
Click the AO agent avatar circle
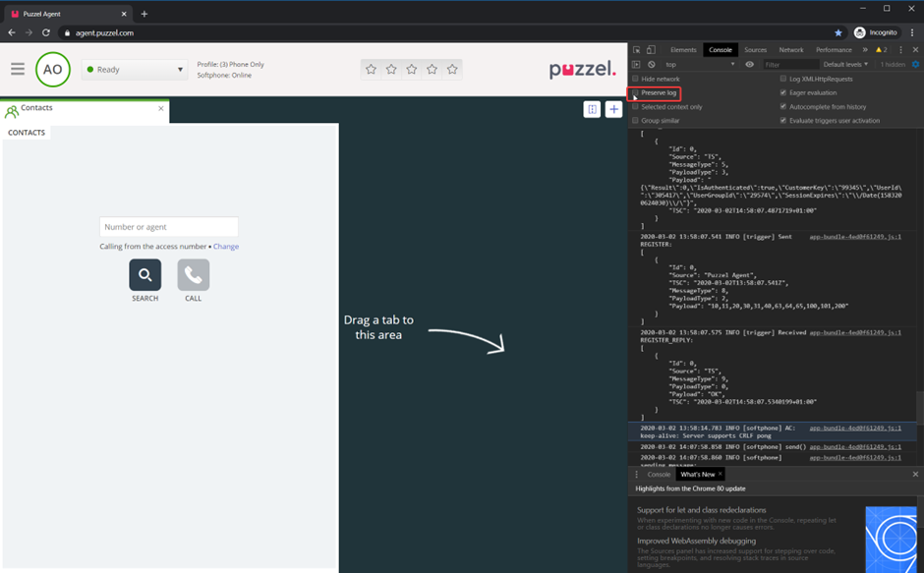52,70
